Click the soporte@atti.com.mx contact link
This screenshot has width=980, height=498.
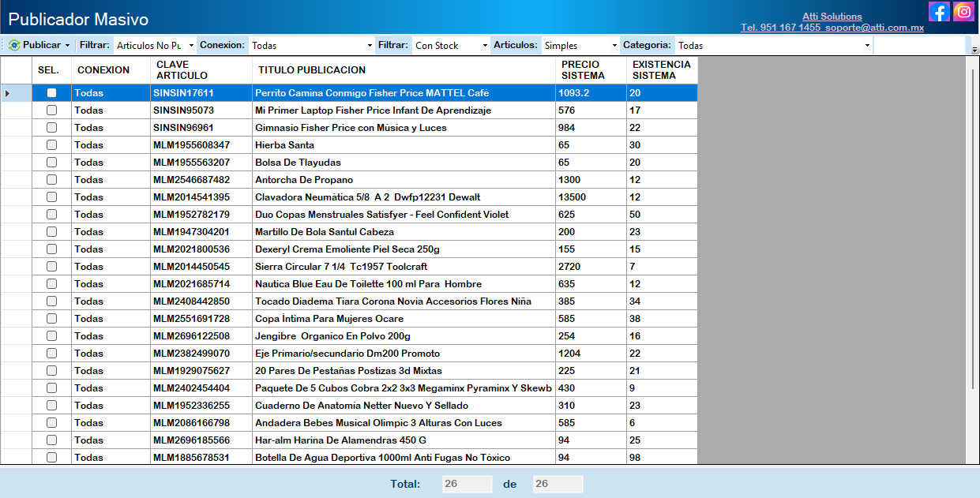click(x=874, y=28)
